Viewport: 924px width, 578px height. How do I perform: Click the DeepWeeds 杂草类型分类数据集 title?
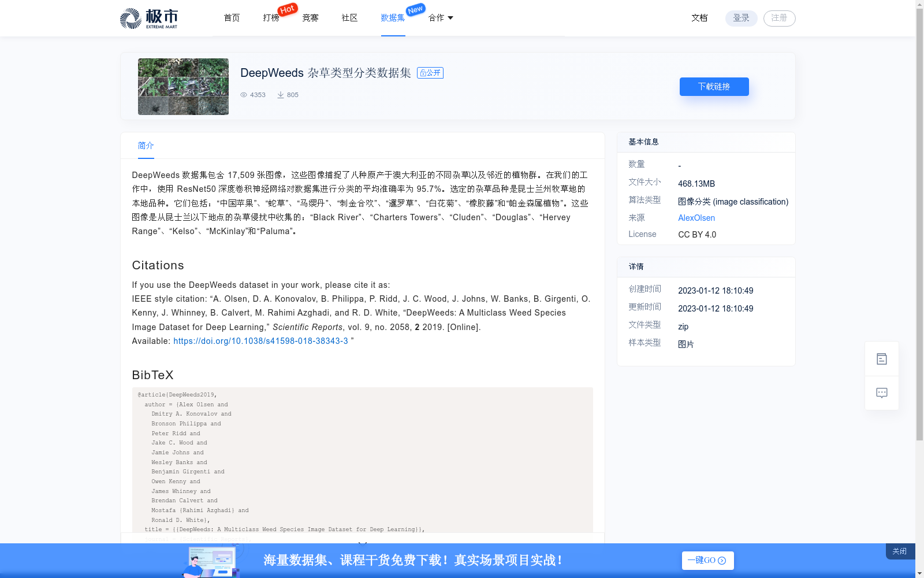pyautogui.click(x=326, y=73)
